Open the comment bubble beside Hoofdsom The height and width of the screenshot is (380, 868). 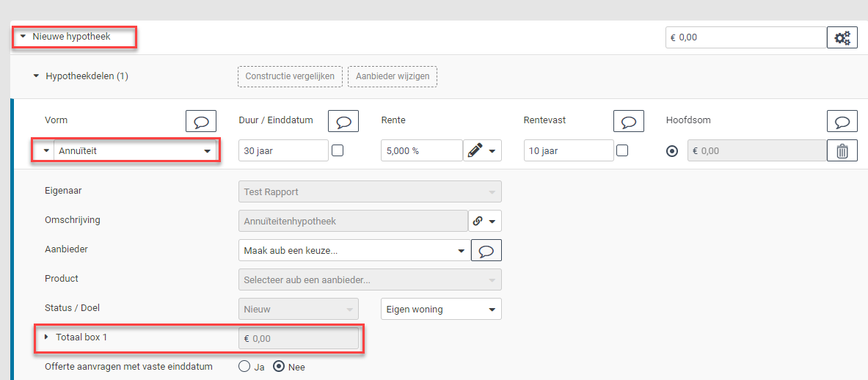click(842, 121)
